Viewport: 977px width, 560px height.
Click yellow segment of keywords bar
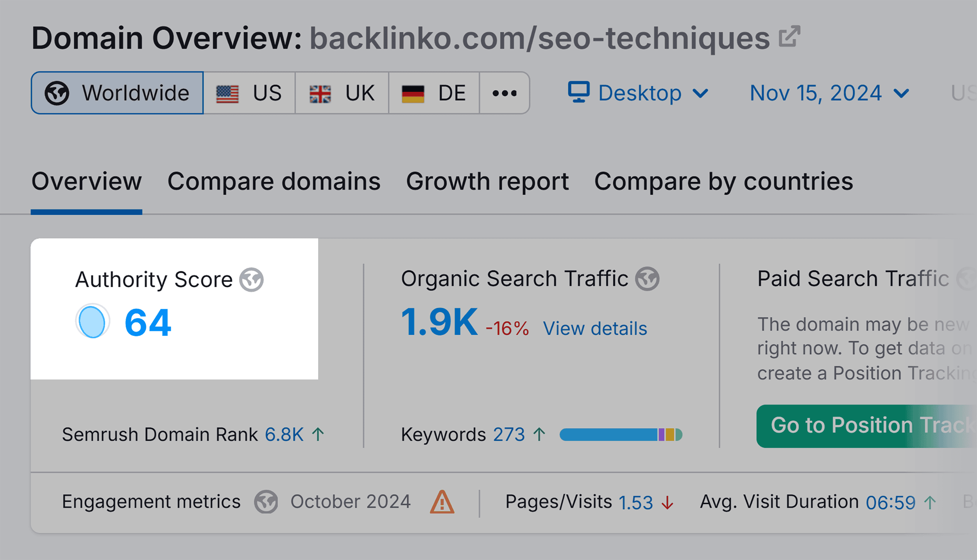point(670,435)
